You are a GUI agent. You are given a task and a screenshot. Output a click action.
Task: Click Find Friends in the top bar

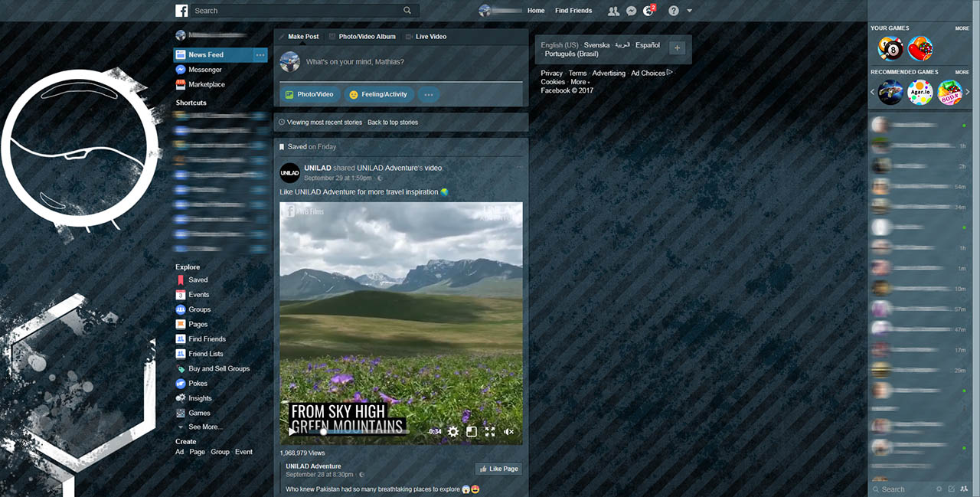pos(573,11)
